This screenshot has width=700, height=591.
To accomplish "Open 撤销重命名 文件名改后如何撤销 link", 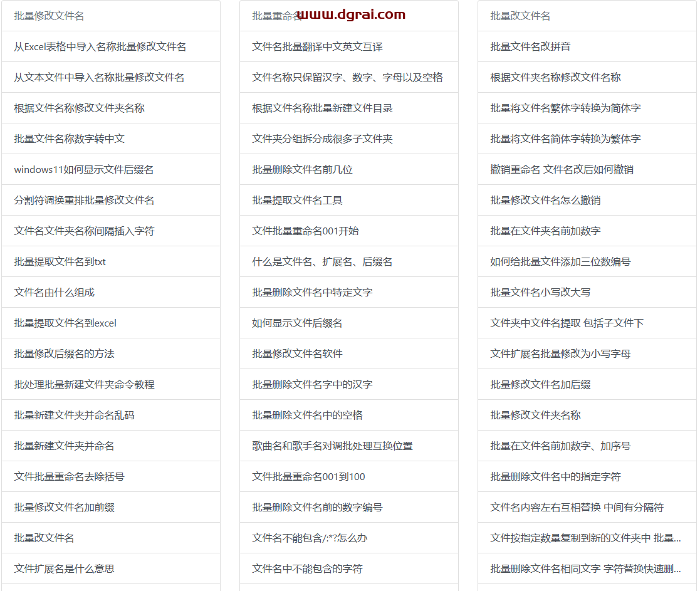I will click(562, 170).
